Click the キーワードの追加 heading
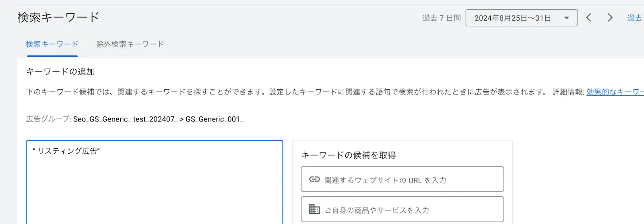The height and width of the screenshot is (224, 644). 60,72
